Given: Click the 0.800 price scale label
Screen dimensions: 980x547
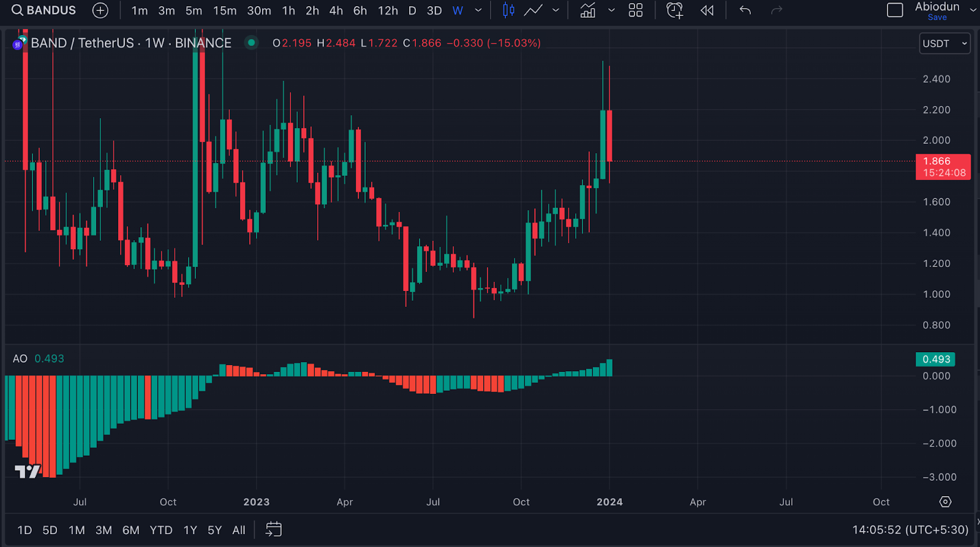Looking at the screenshot, I should click(937, 325).
